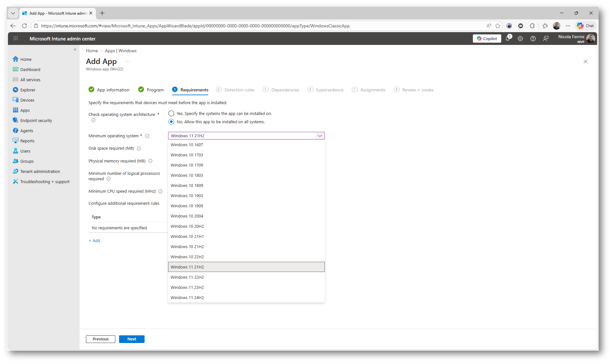Open Troubleshooting + support in sidebar
612x364 pixels.
45,182
